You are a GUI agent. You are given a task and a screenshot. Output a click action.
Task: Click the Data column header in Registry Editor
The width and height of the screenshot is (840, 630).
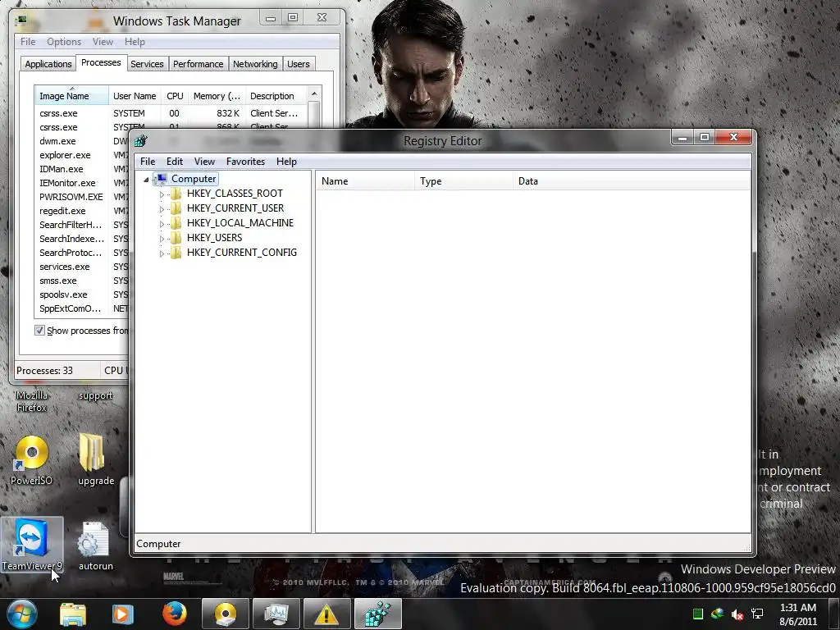tap(632, 181)
